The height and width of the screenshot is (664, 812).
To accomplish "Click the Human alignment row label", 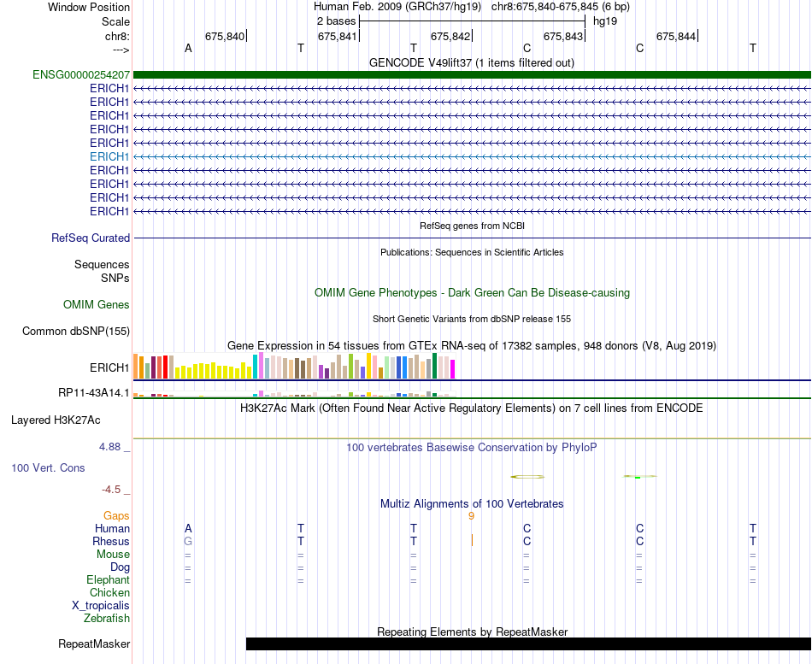I will (x=112, y=528).
